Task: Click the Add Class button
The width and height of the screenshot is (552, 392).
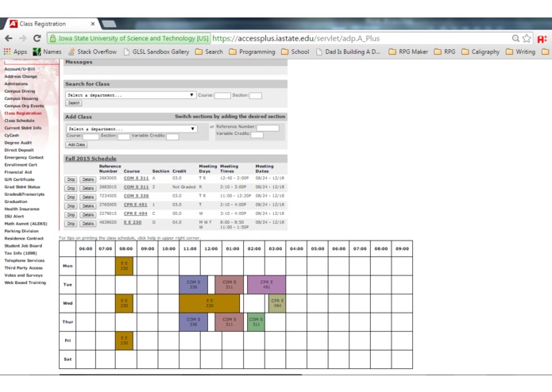Action: pyautogui.click(x=76, y=144)
